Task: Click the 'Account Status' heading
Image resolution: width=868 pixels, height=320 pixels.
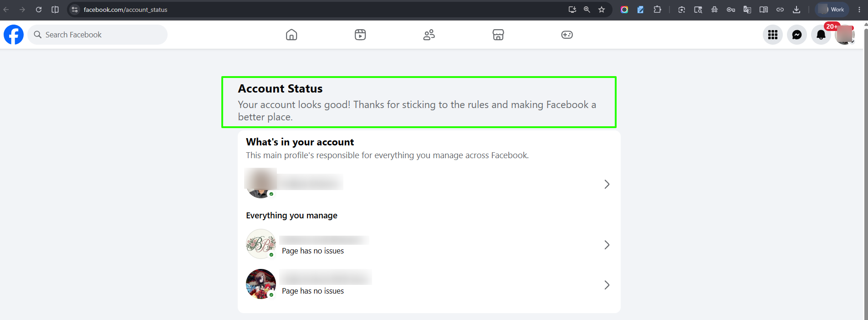Action: point(280,88)
